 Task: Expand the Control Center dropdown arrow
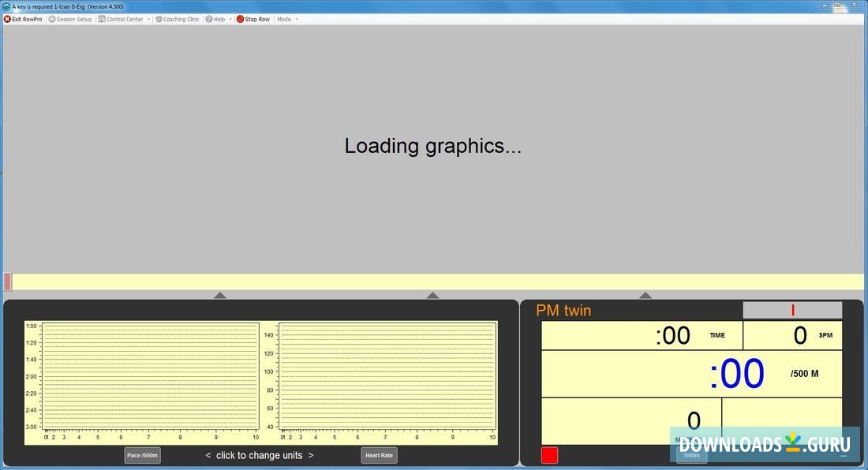pos(148,20)
